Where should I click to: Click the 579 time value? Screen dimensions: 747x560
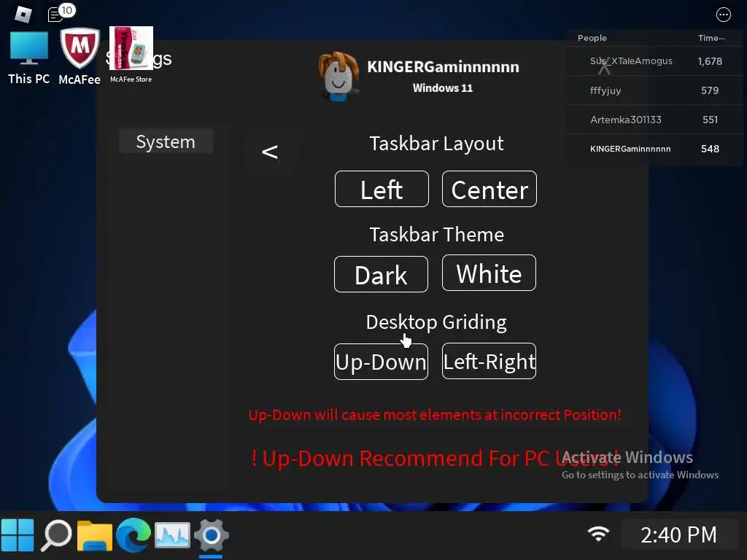point(710,90)
